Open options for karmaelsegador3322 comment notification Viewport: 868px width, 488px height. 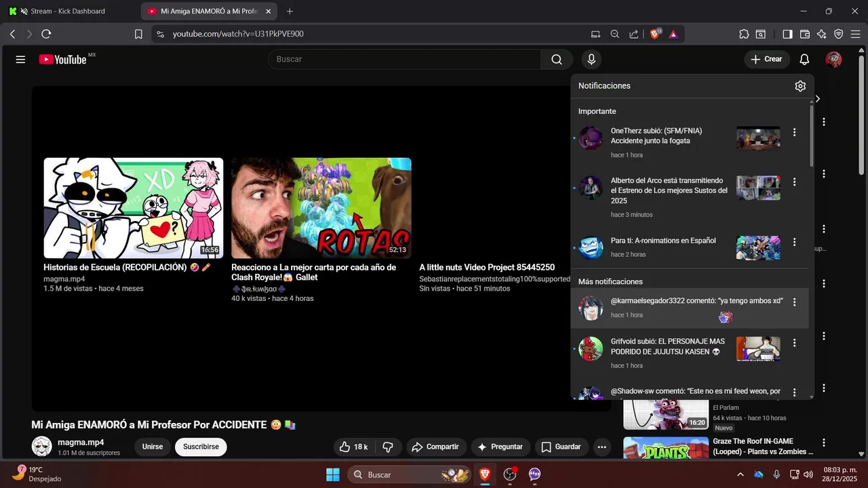(794, 302)
